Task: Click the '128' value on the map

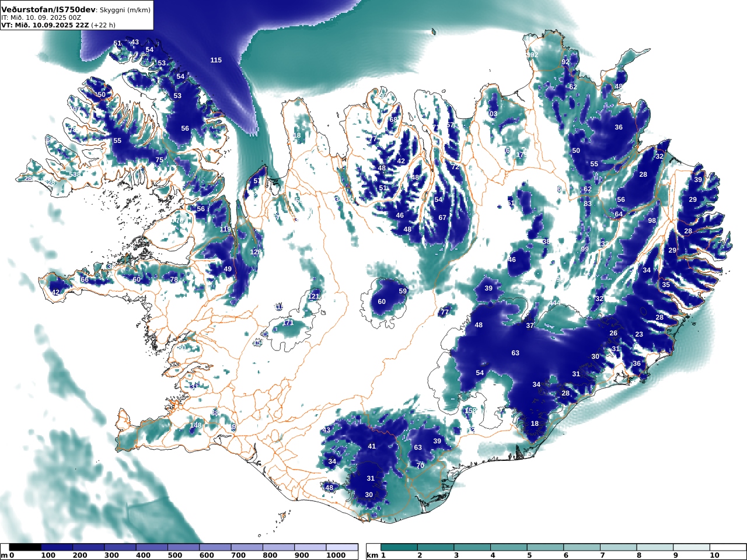Action: click(256, 252)
